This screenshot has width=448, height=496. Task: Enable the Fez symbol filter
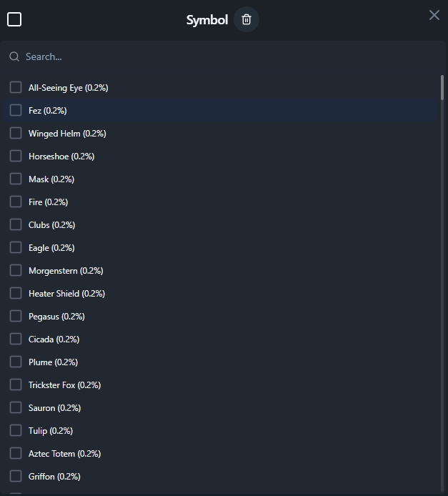click(16, 110)
